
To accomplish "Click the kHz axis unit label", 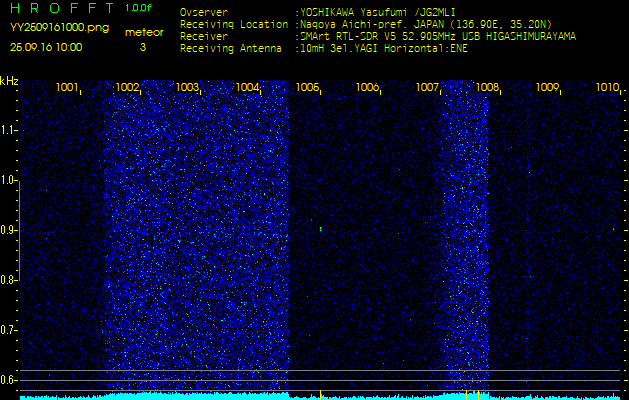I will pos(9,81).
